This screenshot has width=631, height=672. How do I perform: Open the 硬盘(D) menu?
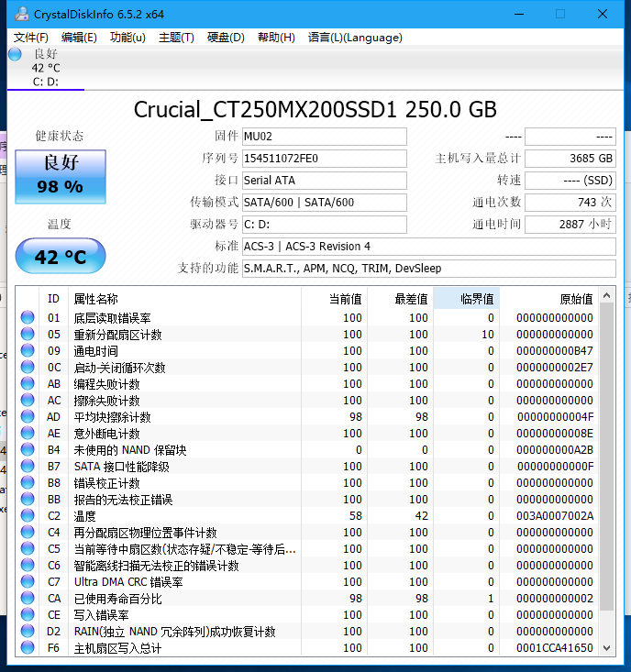tap(226, 38)
